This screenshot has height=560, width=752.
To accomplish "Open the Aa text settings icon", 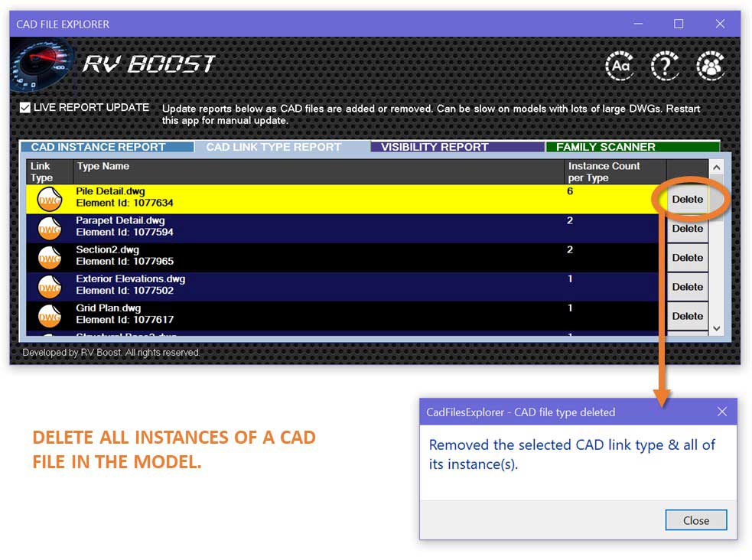I will click(x=620, y=66).
